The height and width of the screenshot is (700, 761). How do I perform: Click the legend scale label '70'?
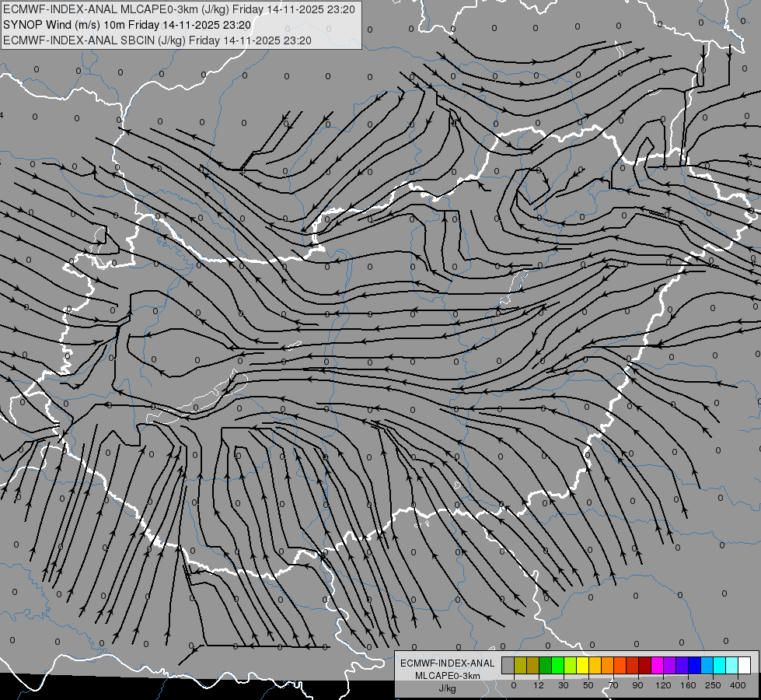pos(613,685)
